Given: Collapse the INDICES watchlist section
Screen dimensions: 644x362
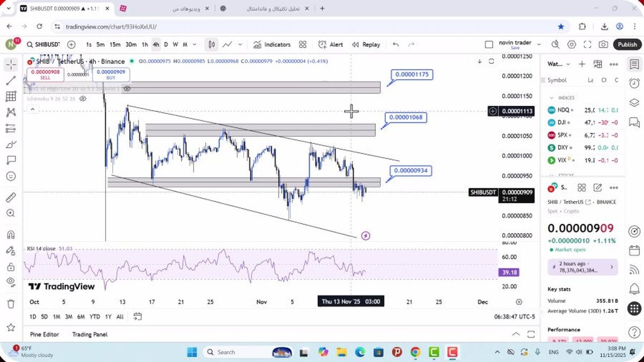Looking at the screenshot, I should (x=552, y=98).
